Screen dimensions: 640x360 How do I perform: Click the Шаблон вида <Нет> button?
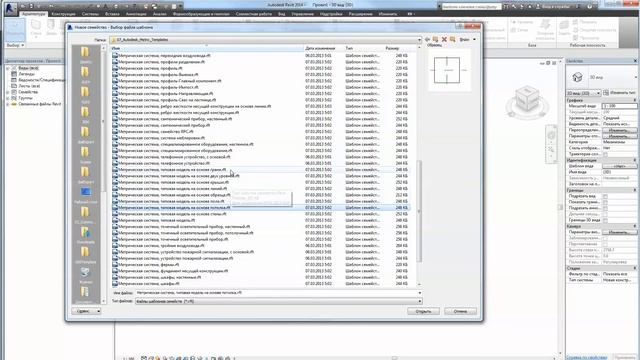click(619, 166)
